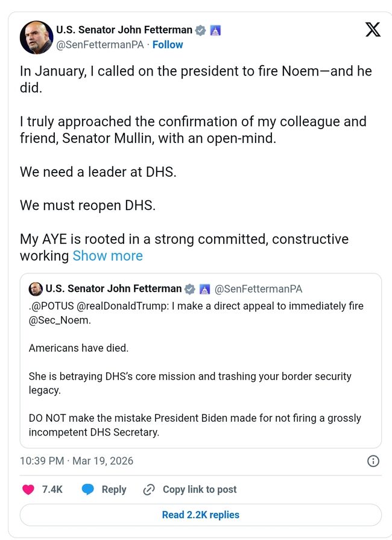Click the @SenFettermanPA handle under name
Viewport: 392px width, 540px height.
pyautogui.click(x=101, y=45)
